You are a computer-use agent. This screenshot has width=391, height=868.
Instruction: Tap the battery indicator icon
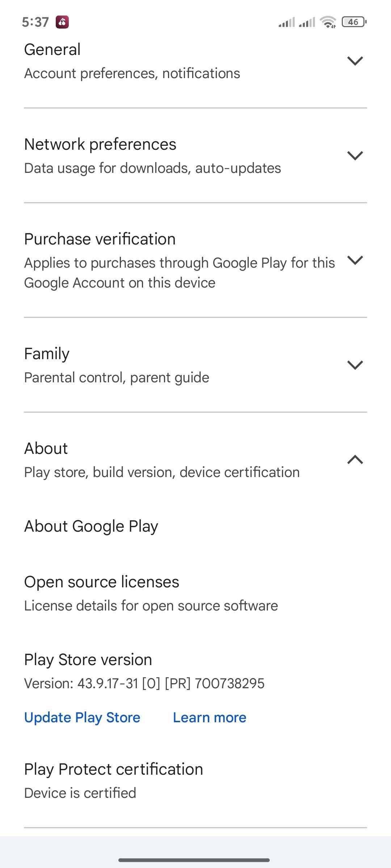pos(354,22)
